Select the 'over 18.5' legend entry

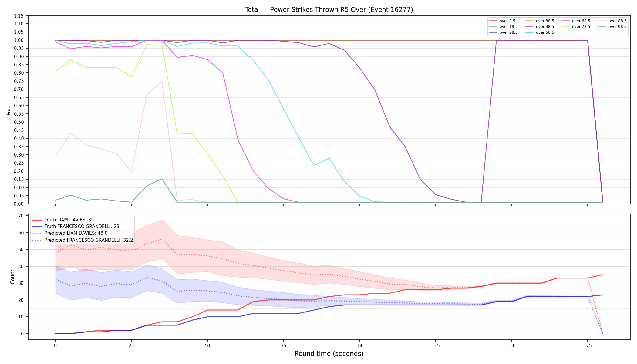coord(503,27)
